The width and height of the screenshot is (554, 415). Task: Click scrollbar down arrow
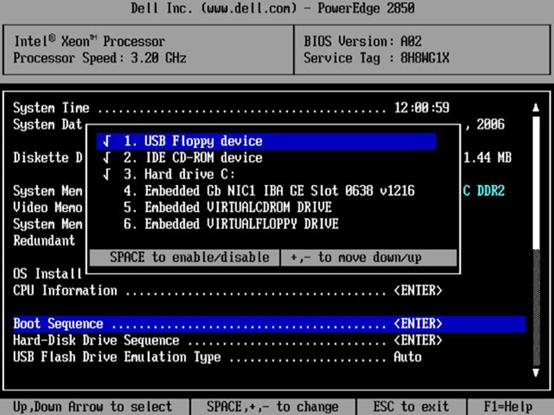pos(536,373)
